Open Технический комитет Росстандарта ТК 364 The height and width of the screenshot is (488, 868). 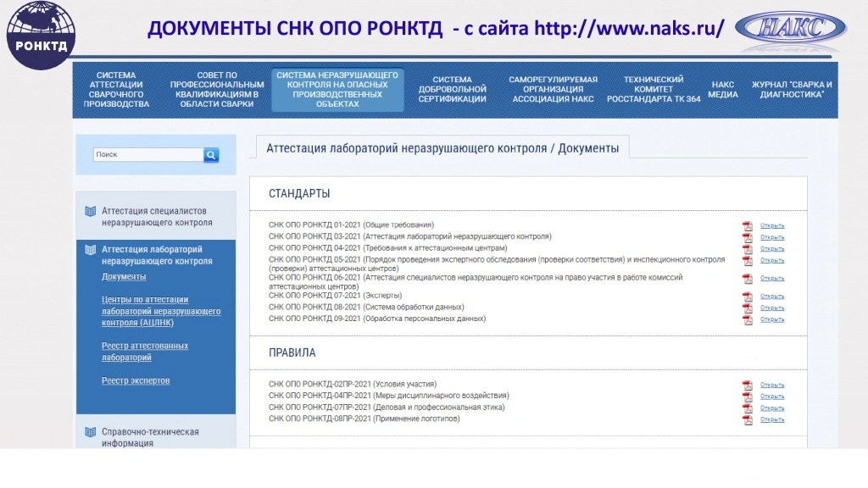tap(654, 90)
